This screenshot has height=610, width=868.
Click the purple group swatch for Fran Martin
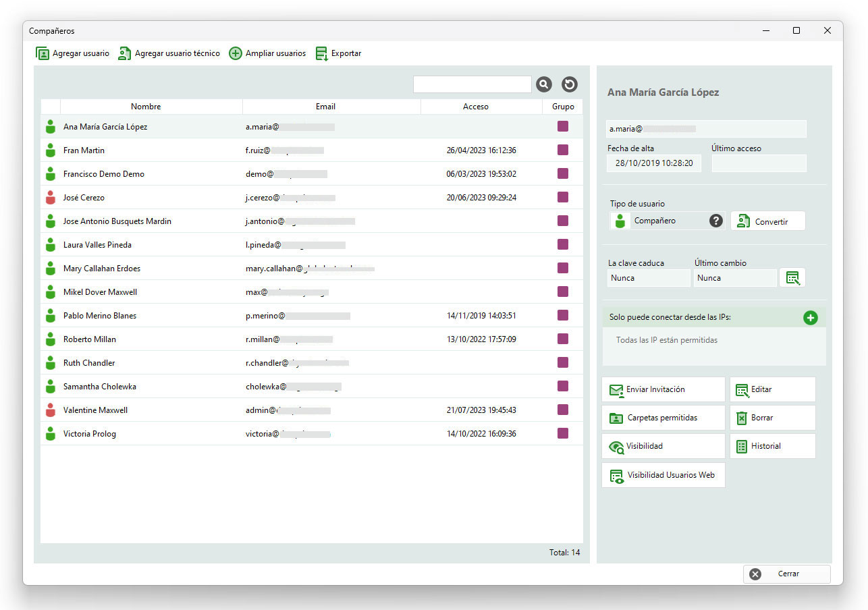[563, 150]
